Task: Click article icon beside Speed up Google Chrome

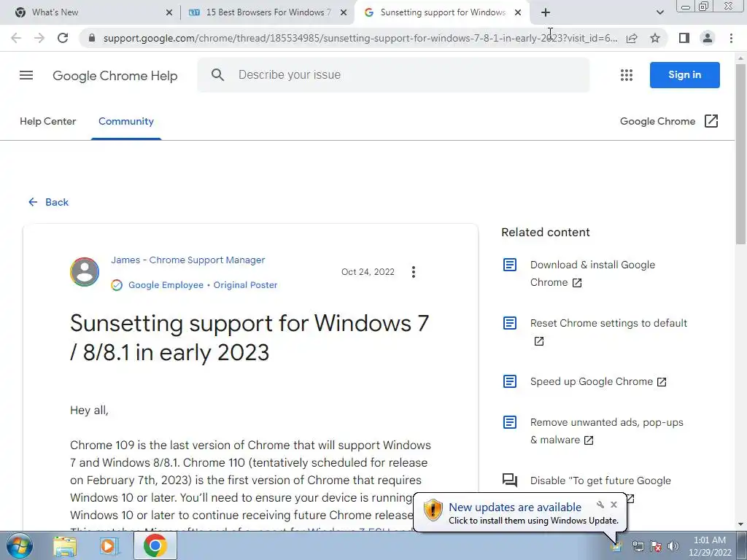Action: (x=510, y=381)
